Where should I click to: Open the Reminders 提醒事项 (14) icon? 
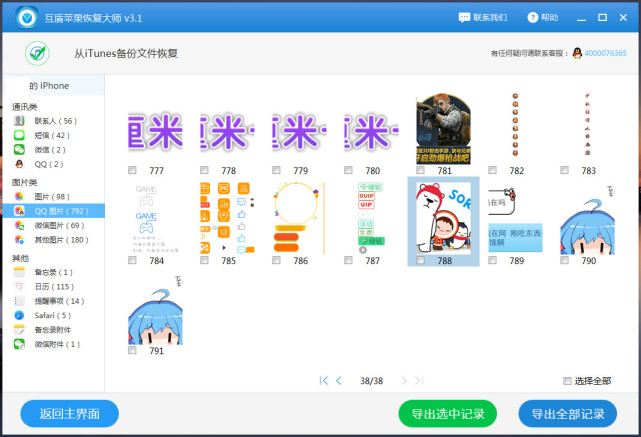[19, 301]
